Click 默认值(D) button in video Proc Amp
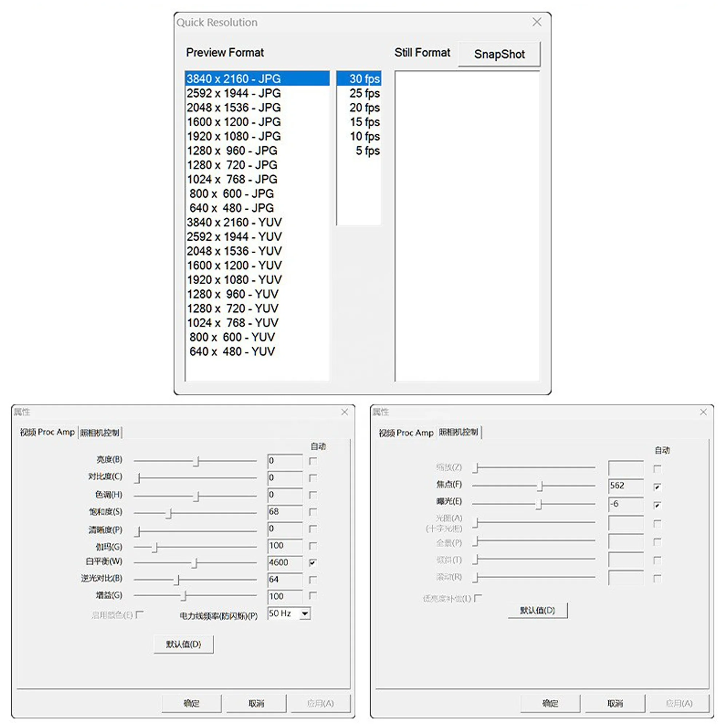The width and height of the screenshot is (728, 728). [183, 644]
